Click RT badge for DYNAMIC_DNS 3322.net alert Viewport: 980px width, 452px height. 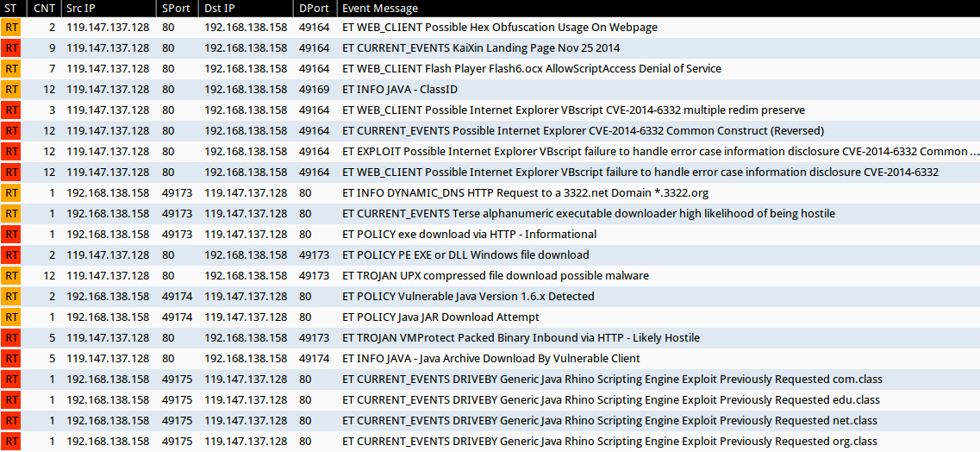11,193
